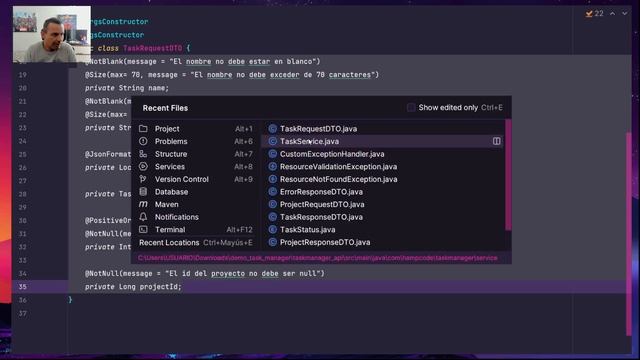Click line number 19 in gutter
This screenshot has width=640, height=360.
tap(22, 75)
